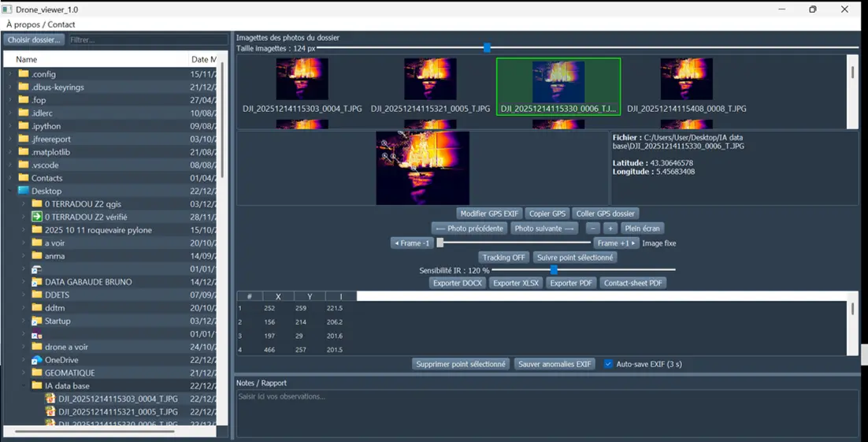Image resolution: width=868 pixels, height=442 pixels.
Task: Click the plus zoom-in button
Action: [x=610, y=228]
